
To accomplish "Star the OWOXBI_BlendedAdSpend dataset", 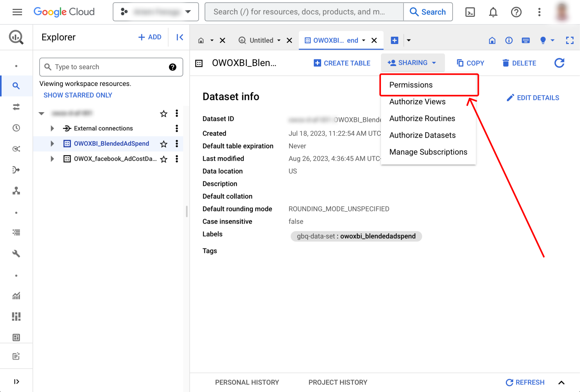I will point(164,144).
